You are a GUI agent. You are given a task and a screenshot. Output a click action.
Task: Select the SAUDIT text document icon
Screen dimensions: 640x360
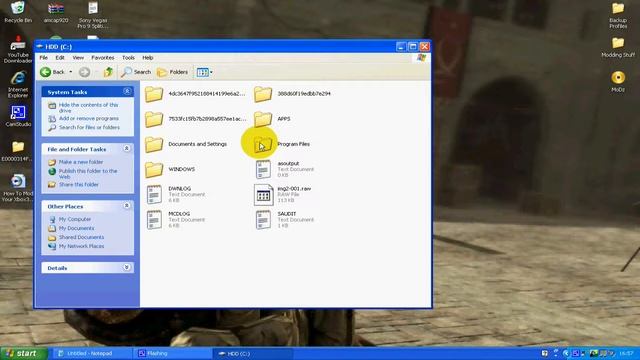(263, 220)
